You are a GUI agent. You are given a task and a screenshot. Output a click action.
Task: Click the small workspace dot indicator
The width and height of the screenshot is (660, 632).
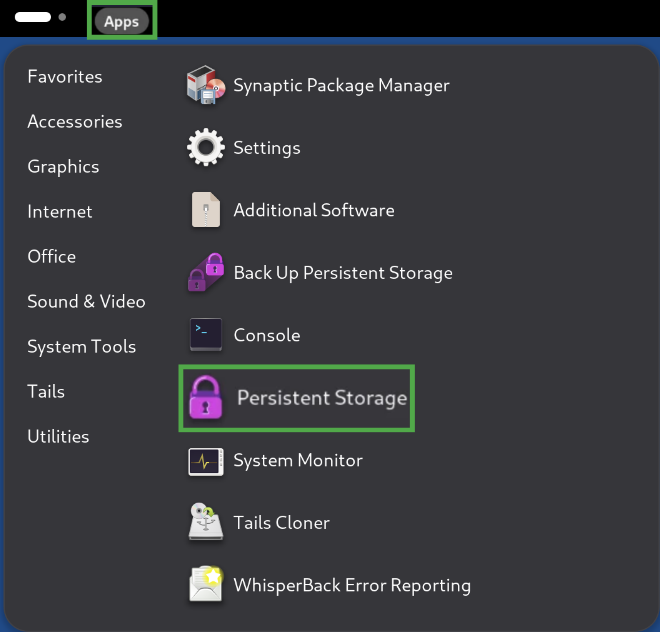click(x=62, y=17)
